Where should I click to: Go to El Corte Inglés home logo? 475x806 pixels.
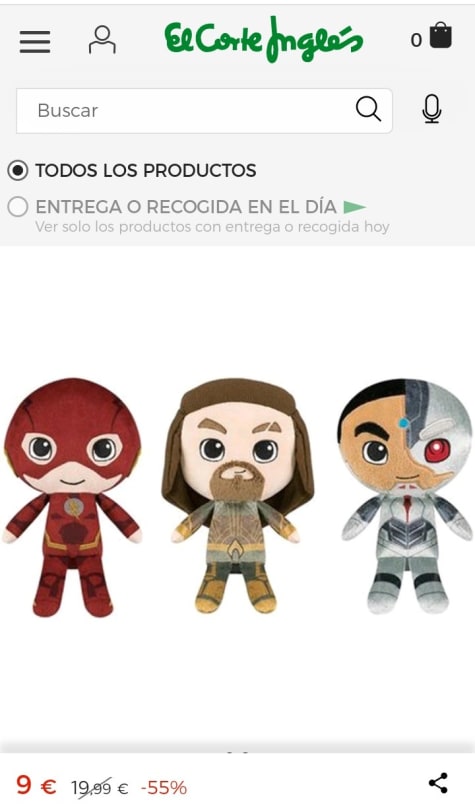[264, 40]
